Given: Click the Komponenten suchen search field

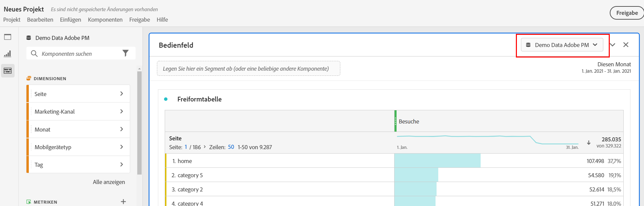Looking at the screenshot, I should (81, 53).
